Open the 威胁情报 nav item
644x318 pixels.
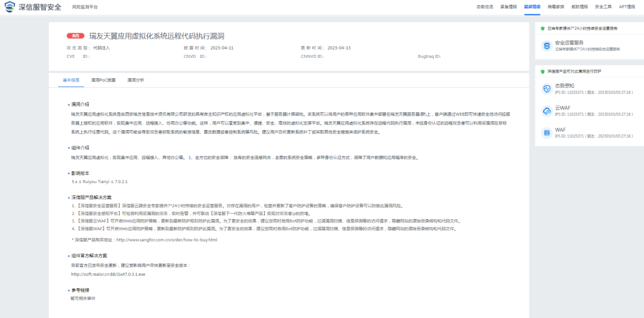(x=580, y=7)
